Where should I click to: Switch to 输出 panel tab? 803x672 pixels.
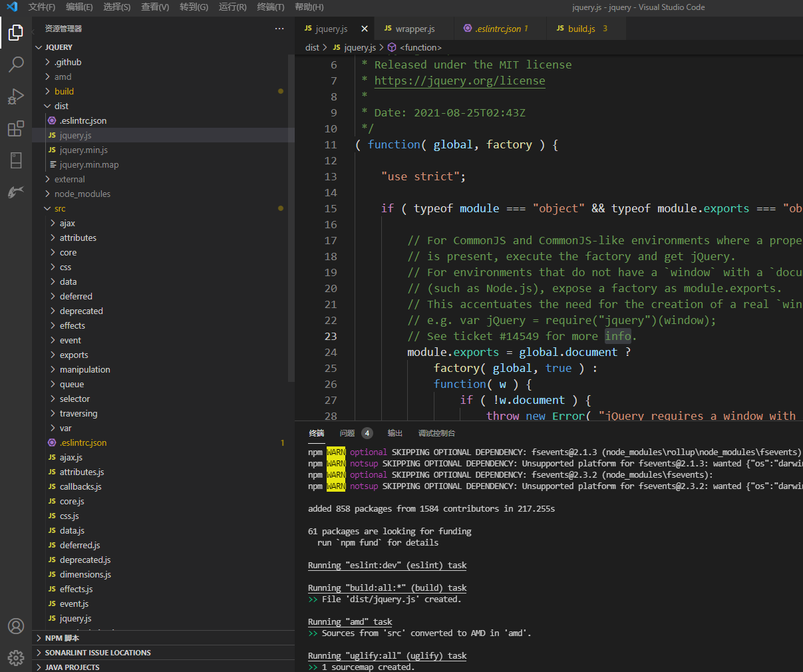pos(395,433)
